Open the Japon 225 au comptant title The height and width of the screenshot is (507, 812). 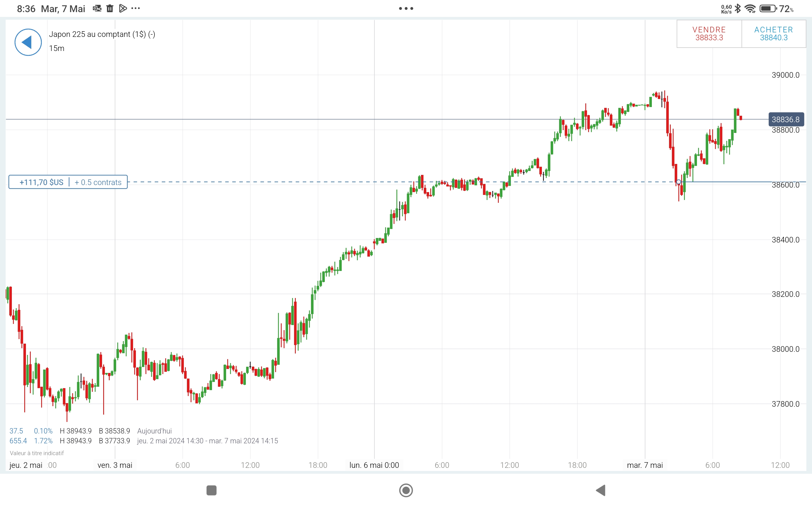coord(102,34)
